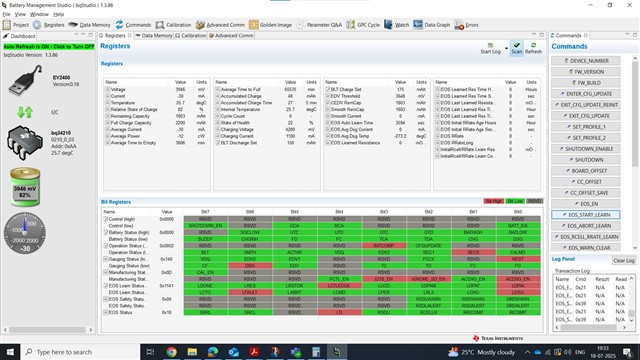Toggle Auto Refresh ON green banner
640x360 pixels.
click(x=49, y=47)
